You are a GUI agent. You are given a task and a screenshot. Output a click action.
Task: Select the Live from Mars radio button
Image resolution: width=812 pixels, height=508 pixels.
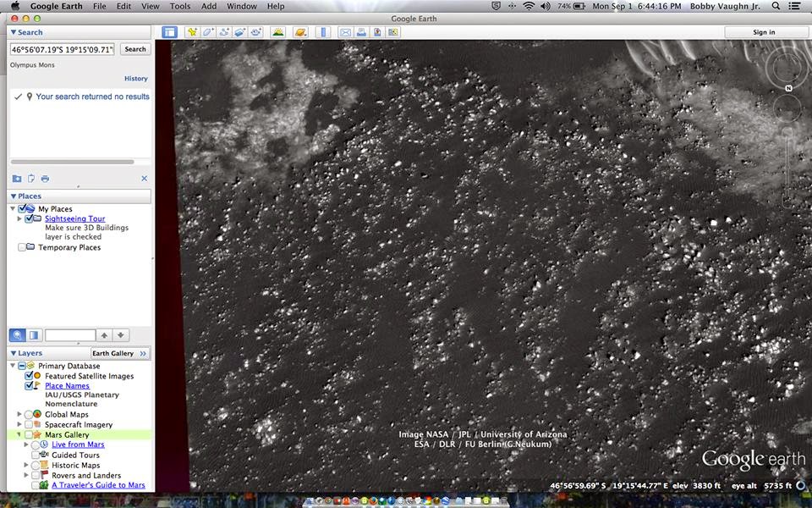[x=36, y=444]
